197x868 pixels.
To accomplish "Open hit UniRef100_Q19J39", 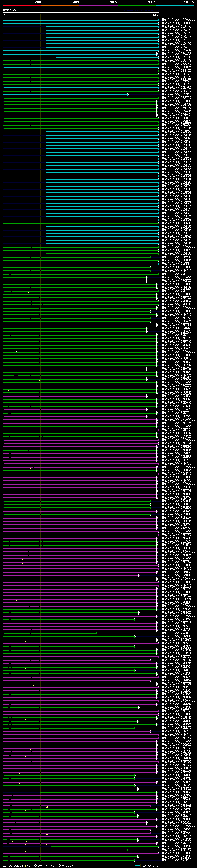I will click(177, 57).
